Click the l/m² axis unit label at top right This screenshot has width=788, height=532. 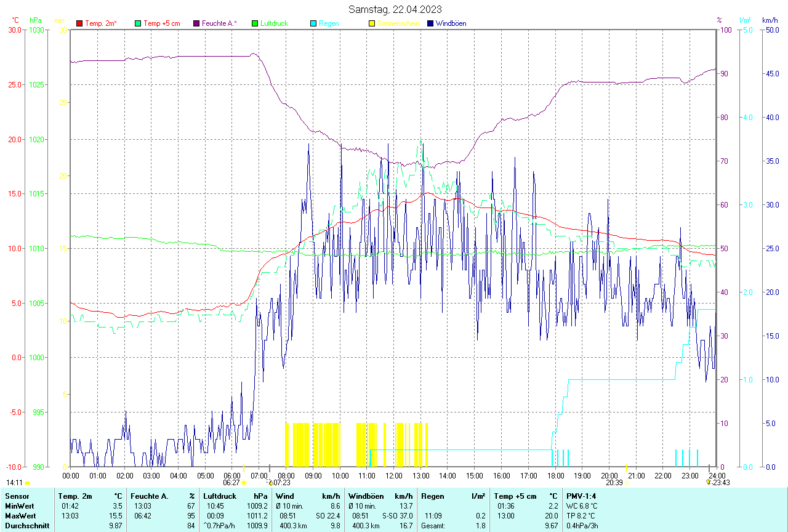point(746,20)
